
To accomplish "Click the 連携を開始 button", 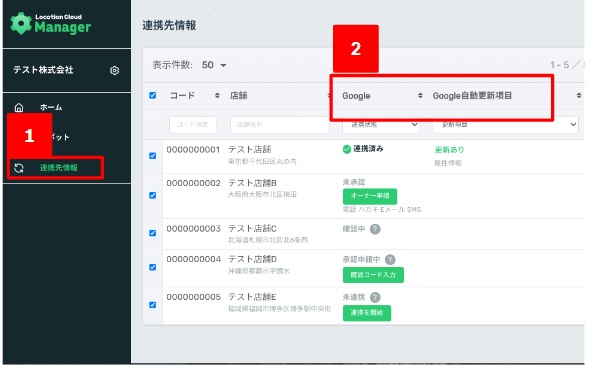I will coord(367,313).
